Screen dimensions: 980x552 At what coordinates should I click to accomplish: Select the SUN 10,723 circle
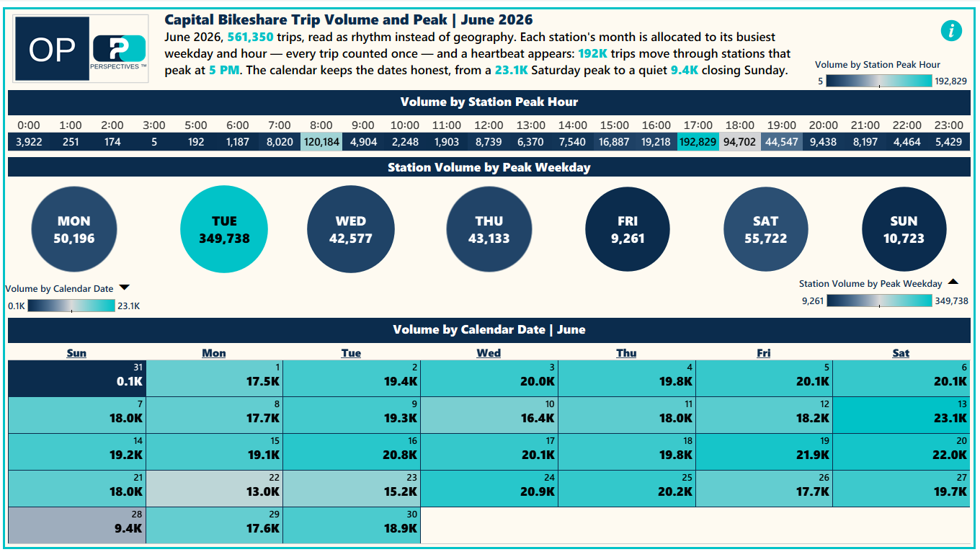click(904, 229)
